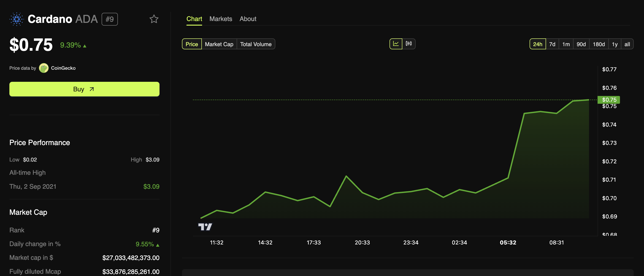Add Cardano to favorites with star icon
Screen dimensions: 644x276
point(154,19)
